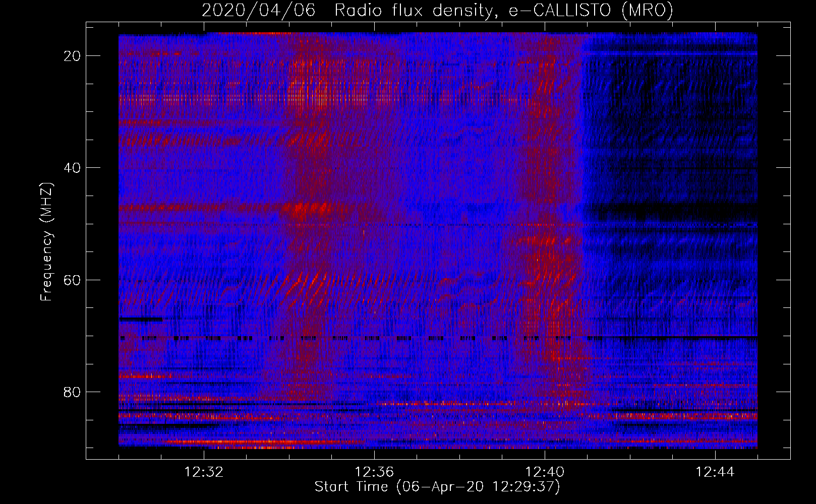The image size is (816, 504).
Task: Click the 80 frequency tick label
Action: pos(73,392)
